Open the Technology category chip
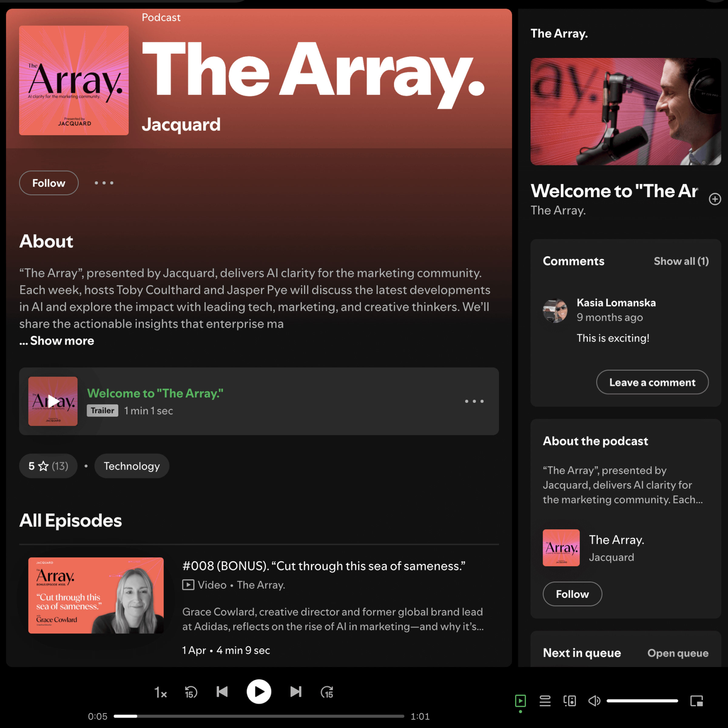 [132, 466]
